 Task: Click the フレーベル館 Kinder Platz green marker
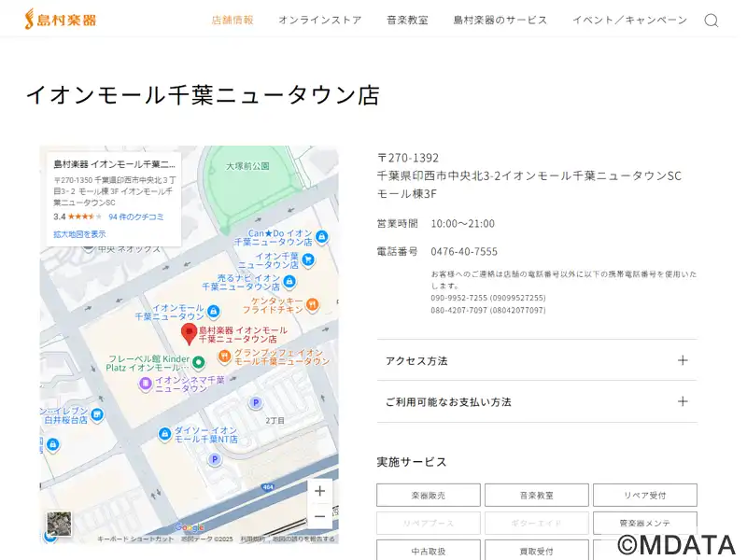click(x=199, y=363)
